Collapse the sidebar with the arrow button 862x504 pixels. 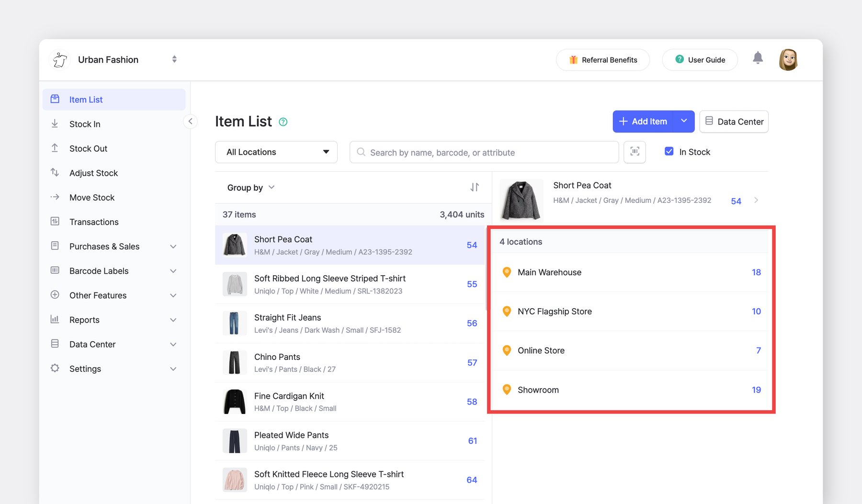click(190, 122)
